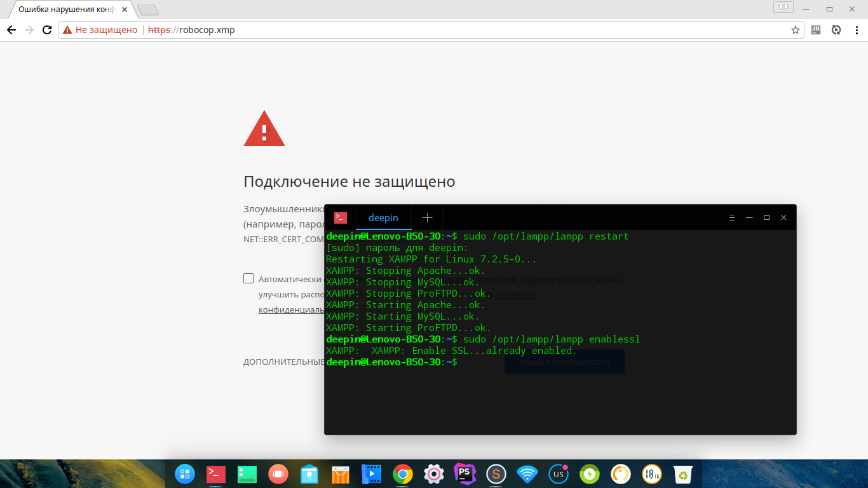Open the Chrome three-dot menu
Image resolution: width=868 pixels, height=488 pixels.
point(856,30)
